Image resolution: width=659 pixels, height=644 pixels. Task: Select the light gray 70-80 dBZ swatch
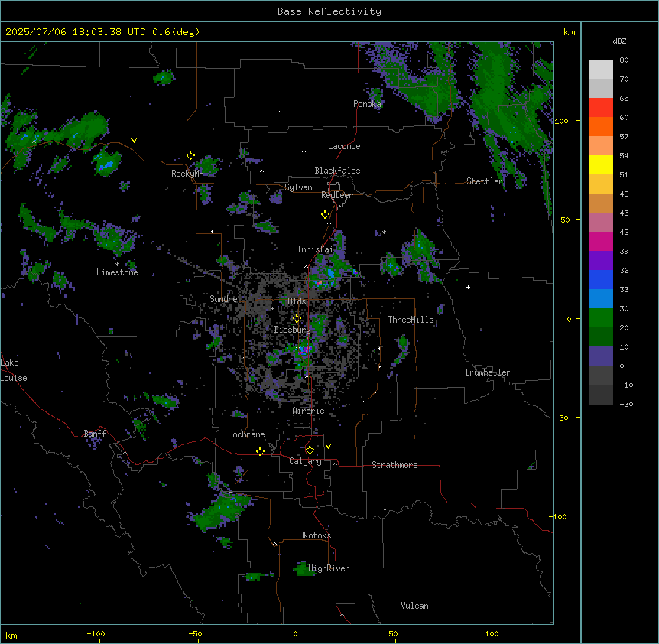pos(601,70)
